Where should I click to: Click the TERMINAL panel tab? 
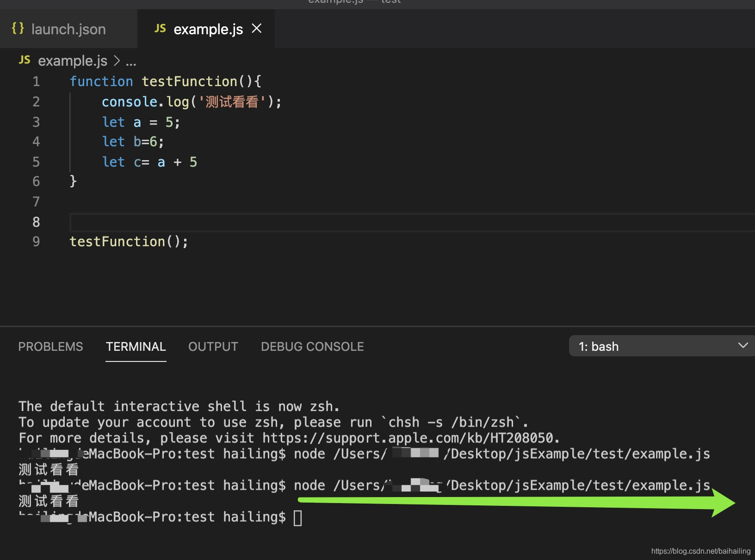pyautogui.click(x=136, y=346)
